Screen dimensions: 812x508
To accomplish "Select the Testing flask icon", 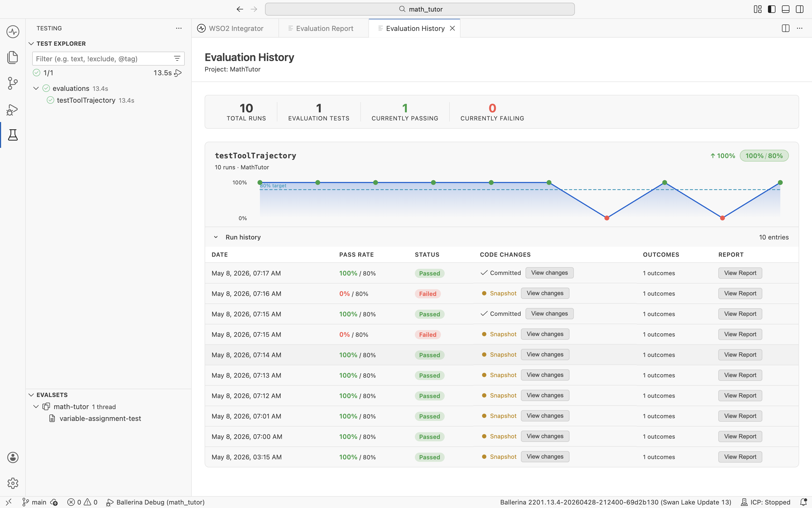I will [13, 135].
